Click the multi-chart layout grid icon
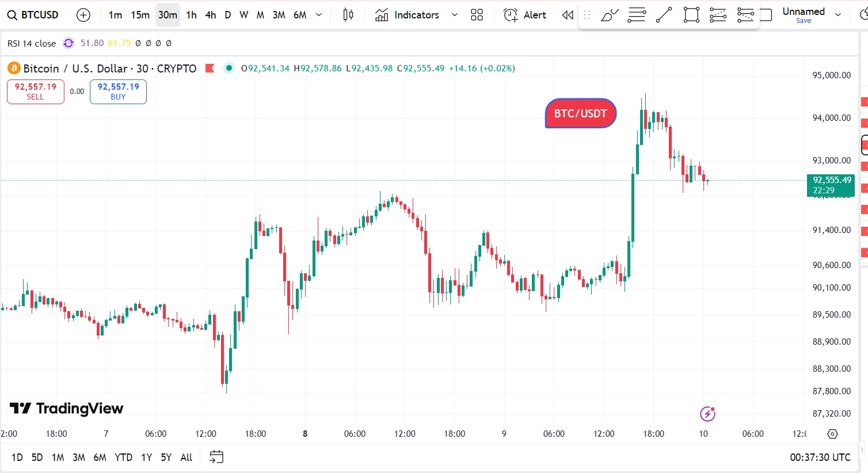Screen dimensions: 868x473 click(477, 14)
